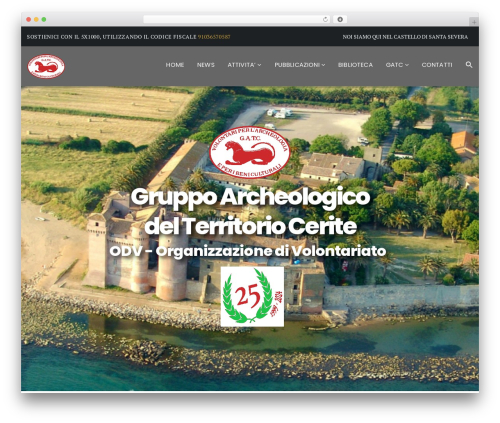Click the browser download indicator icon

click(340, 20)
